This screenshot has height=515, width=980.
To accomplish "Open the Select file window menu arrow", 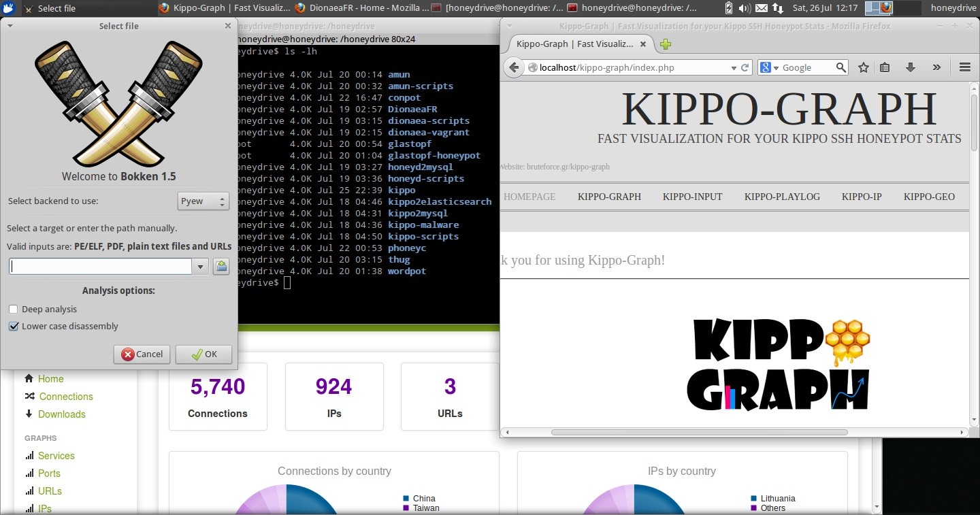I will (x=10, y=26).
